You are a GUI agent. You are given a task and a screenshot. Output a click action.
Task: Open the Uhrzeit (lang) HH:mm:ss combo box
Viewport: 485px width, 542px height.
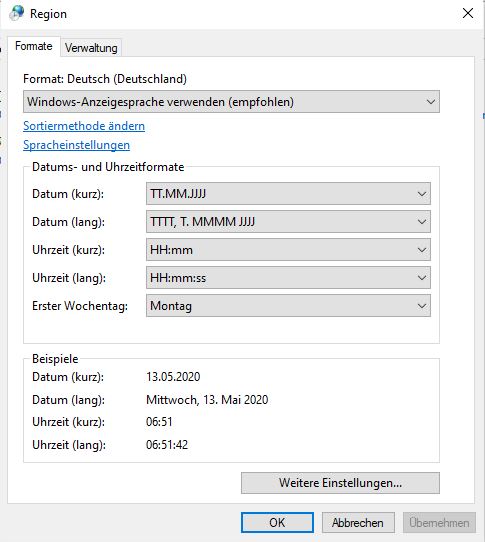tap(288, 278)
